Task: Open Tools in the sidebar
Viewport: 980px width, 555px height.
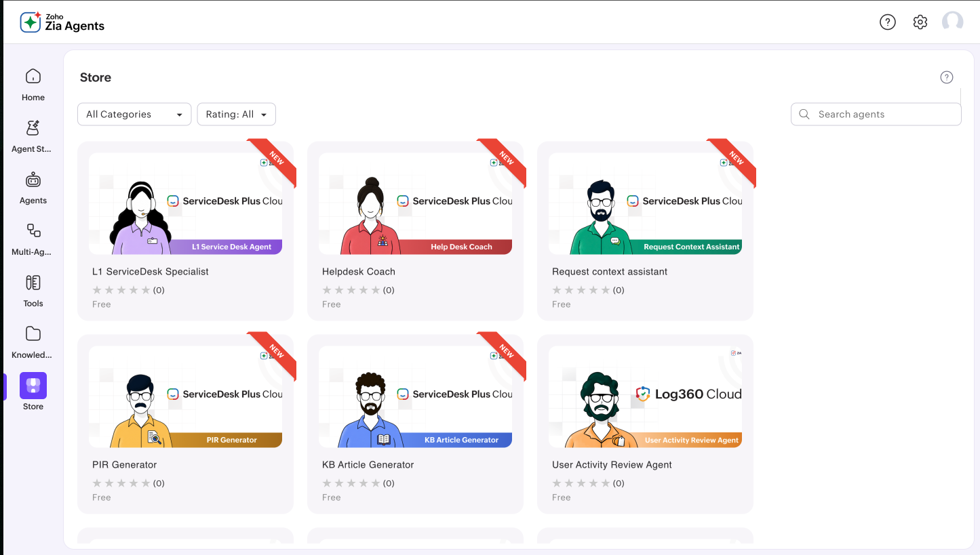Action: (x=33, y=291)
